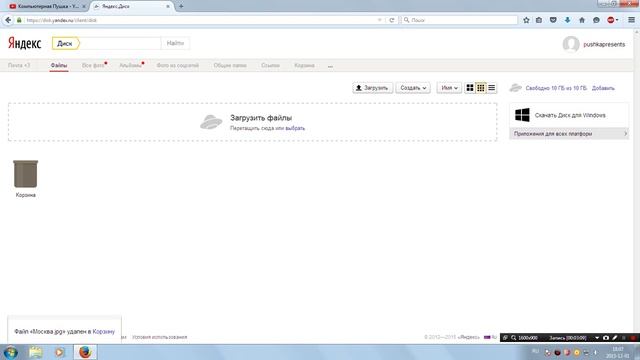The image size is (640, 360).
Task: Click Скачать Диск для Windows
Action: point(570,116)
